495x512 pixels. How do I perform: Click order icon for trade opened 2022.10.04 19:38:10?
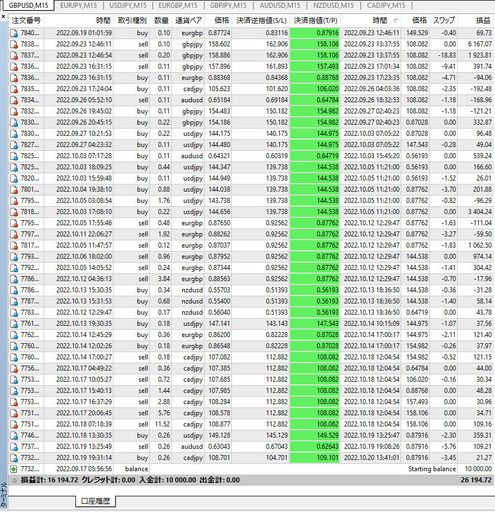(x=14, y=189)
